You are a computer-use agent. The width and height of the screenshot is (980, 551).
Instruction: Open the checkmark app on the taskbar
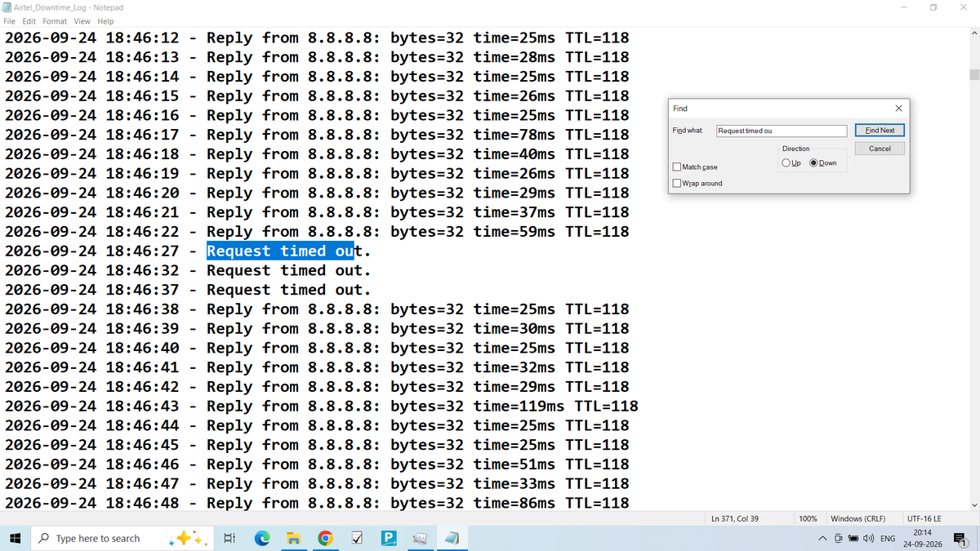357,538
